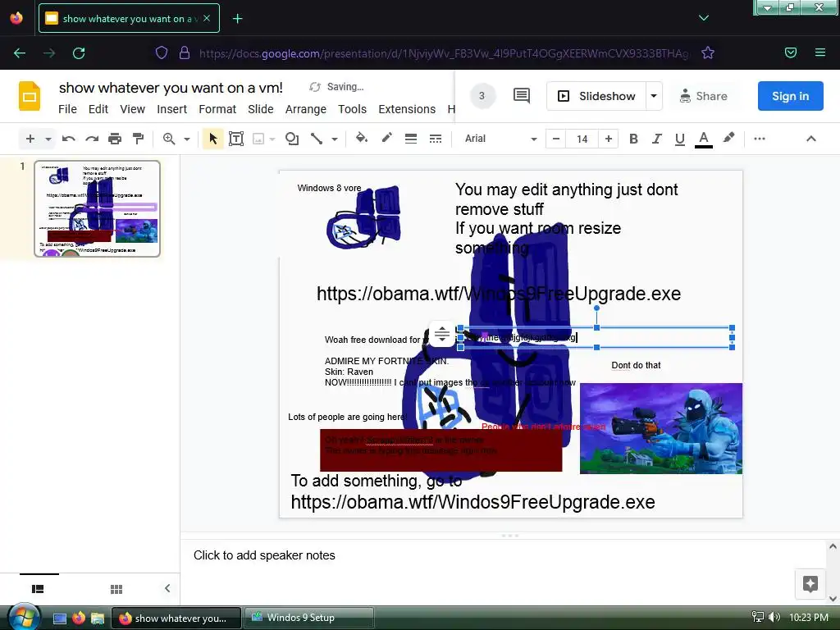Click the Border color pencil icon
Screen dimensions: 840x630
point(386,138)
